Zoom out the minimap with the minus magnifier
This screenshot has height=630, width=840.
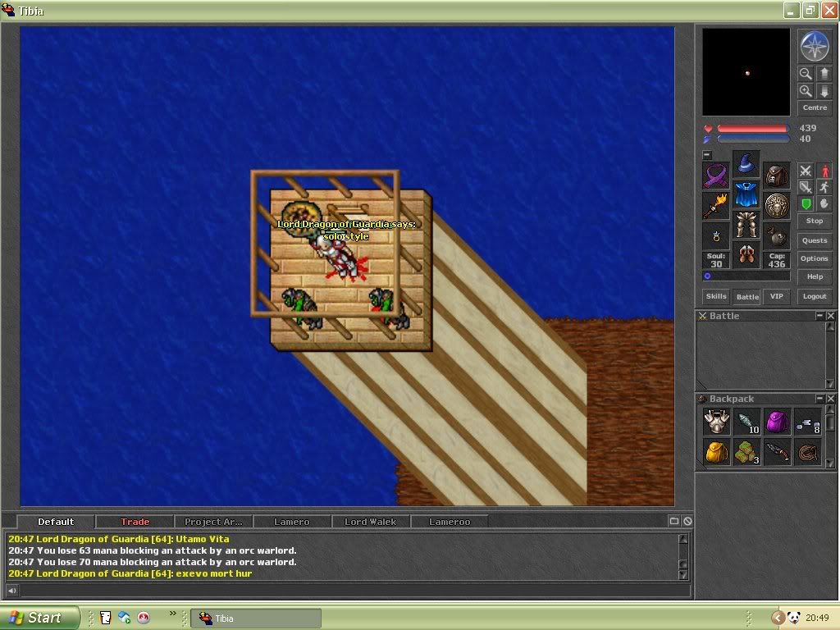pos(806,73)
